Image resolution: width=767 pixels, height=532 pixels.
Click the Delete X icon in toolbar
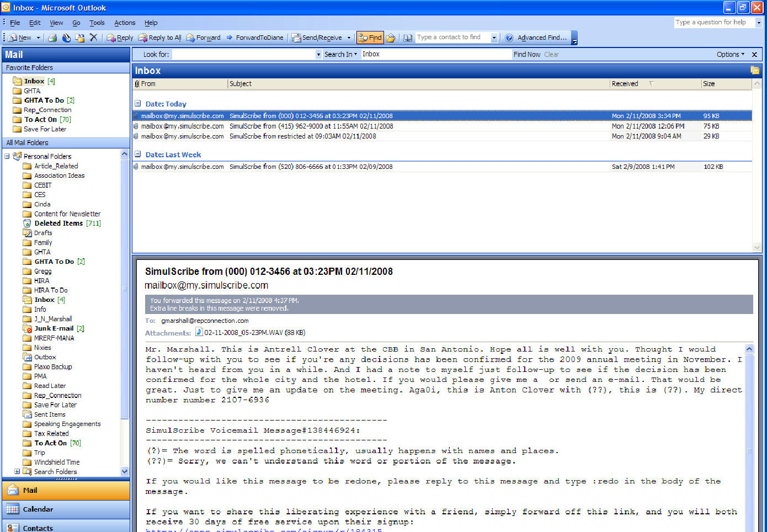click(x=93, y=38)
